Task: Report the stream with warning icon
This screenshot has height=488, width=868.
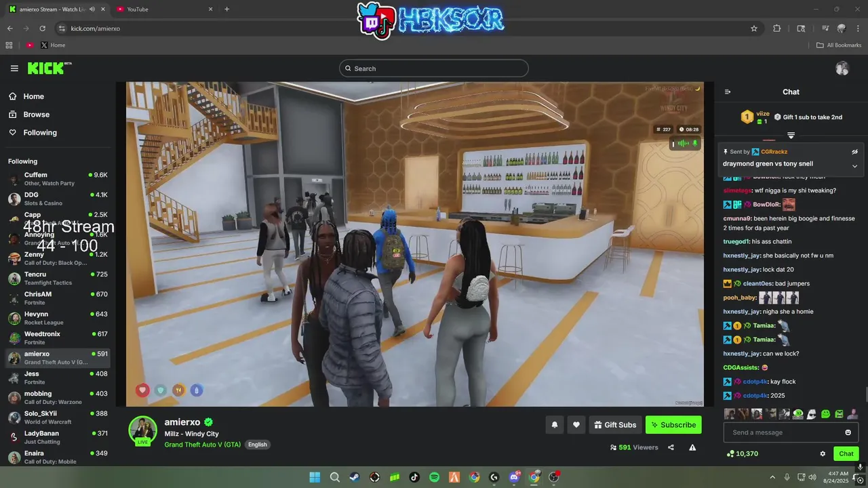Action: (692, 447)
